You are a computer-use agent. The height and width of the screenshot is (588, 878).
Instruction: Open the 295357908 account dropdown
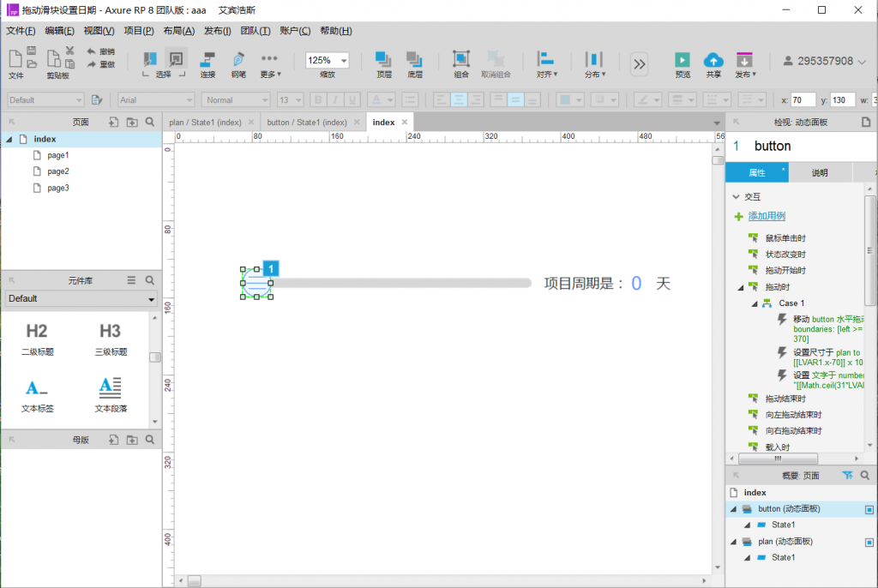(x=824, y=61)
